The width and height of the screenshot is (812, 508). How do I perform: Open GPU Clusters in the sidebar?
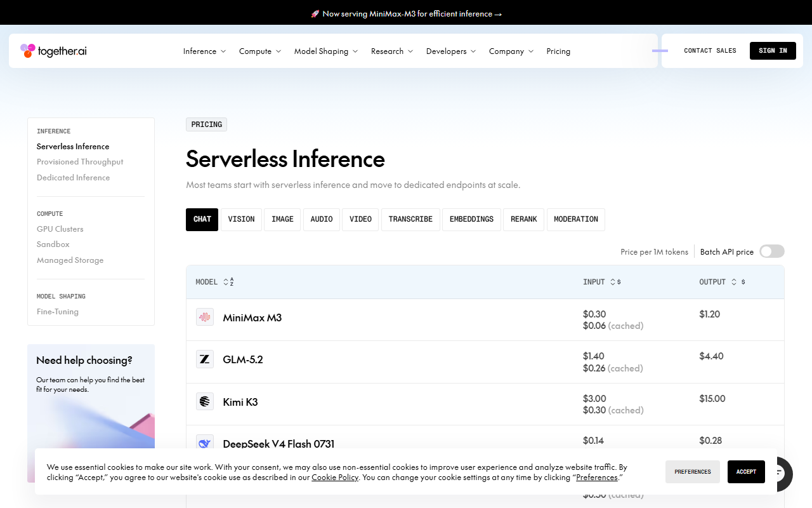coord(60,229)
